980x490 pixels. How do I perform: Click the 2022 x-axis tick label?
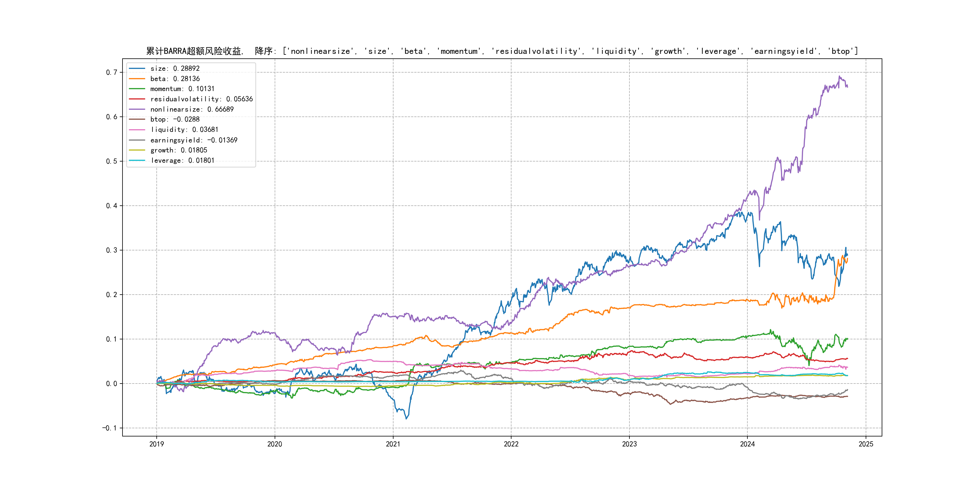(511, 444)
